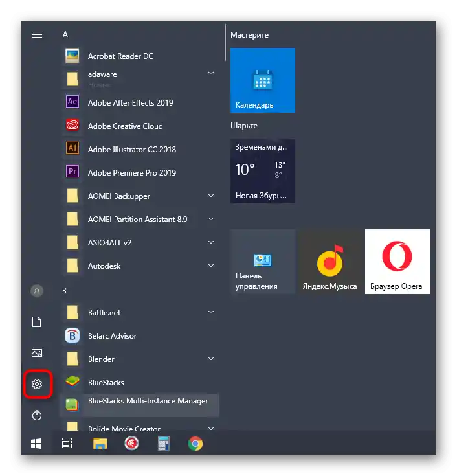Click the letter A section header
Viewport: 457px width, 476px height.
click(x=65, y=34)
